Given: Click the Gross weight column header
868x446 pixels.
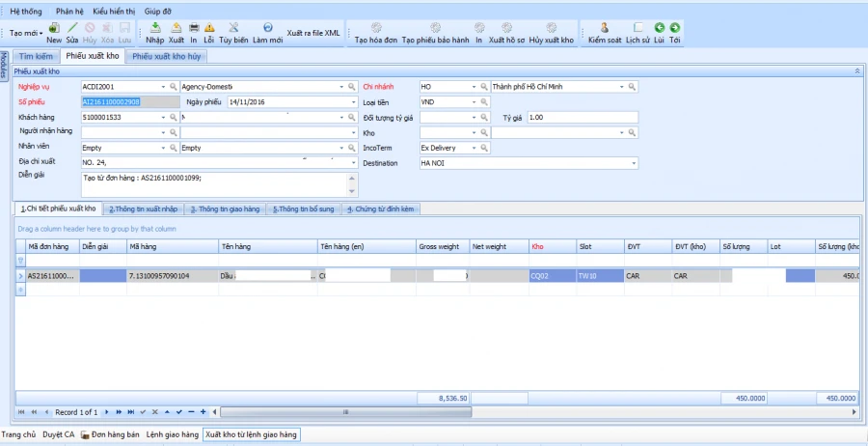Looking at the screenshot, I should [x=443, y=246].
